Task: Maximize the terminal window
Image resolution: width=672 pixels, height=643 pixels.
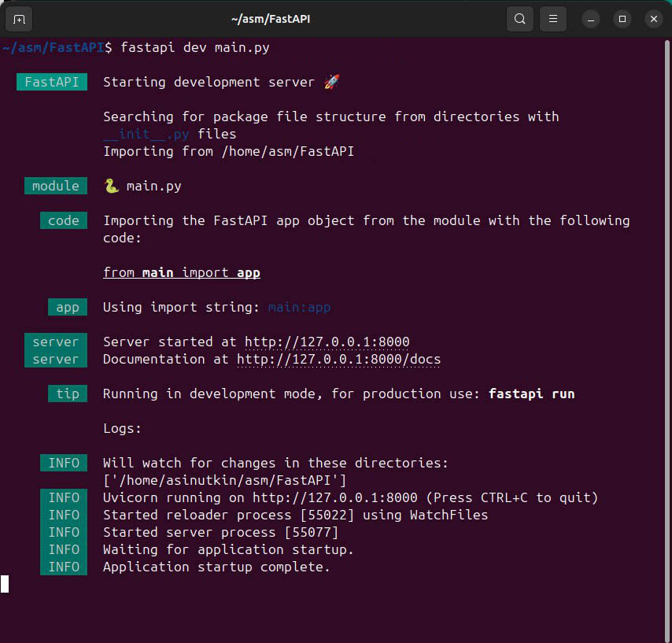Action: [x=622, y=18]
